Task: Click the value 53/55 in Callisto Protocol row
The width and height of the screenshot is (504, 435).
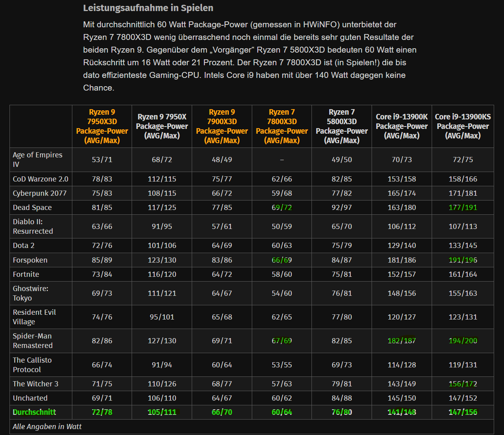Action: tap(282, 365)
